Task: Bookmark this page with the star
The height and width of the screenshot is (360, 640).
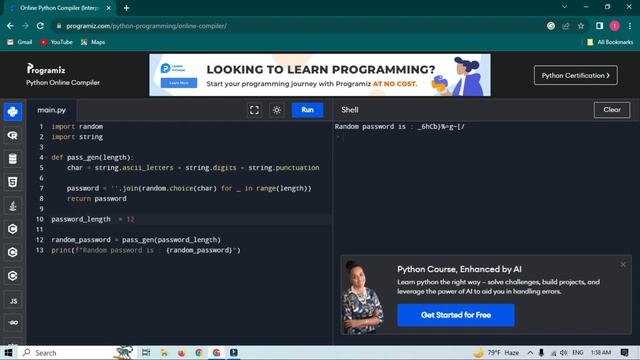Action: click(x=581, y=26)
